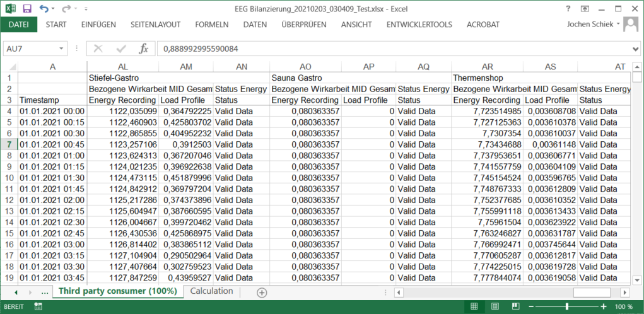Click the Save icon in quick access toolbar
Viewport: 644px width, 314px height.
coord(27,8)
